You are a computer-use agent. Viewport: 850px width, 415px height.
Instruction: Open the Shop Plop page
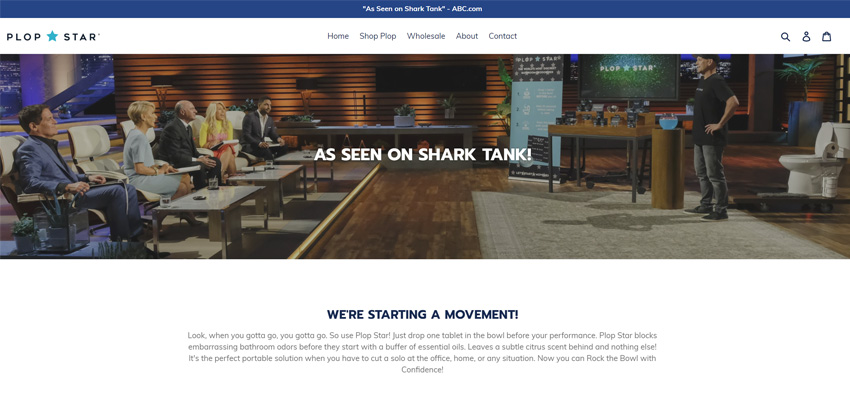point(378,36)
